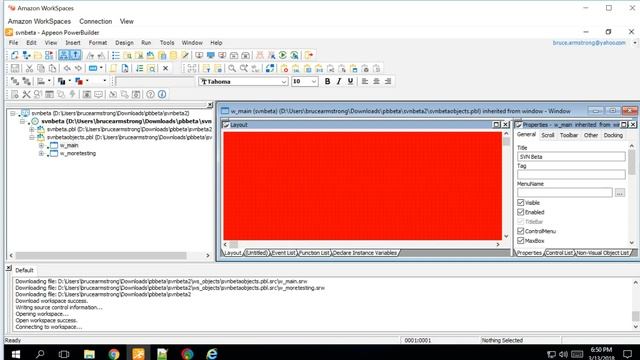Image resolution: width=640 pixels, height=360 pixels.
Task: Click the Save toolbar icon
Action: (15, 68)
